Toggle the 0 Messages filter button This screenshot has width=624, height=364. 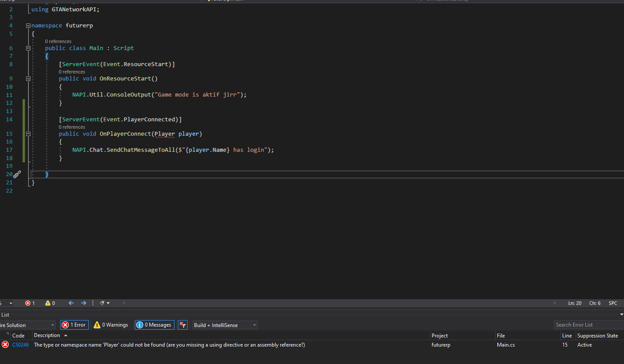pyautogui.click(x=154, y=324)
